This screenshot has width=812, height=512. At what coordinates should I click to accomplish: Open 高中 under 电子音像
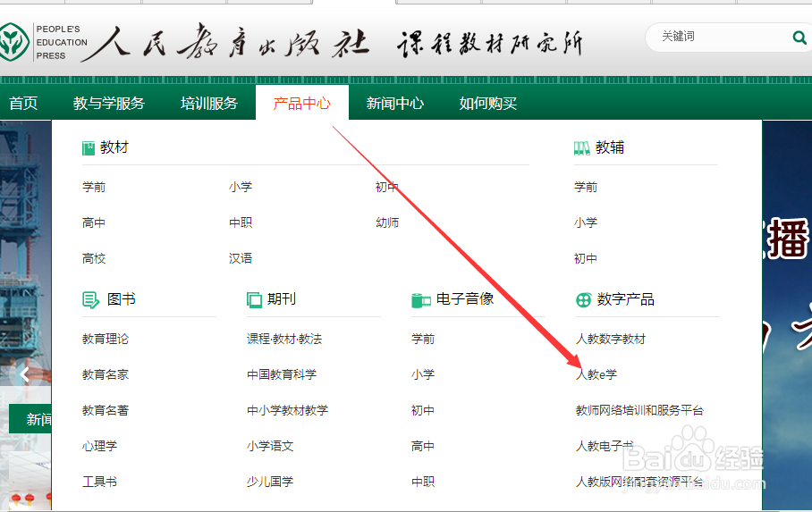click(423, 446)
